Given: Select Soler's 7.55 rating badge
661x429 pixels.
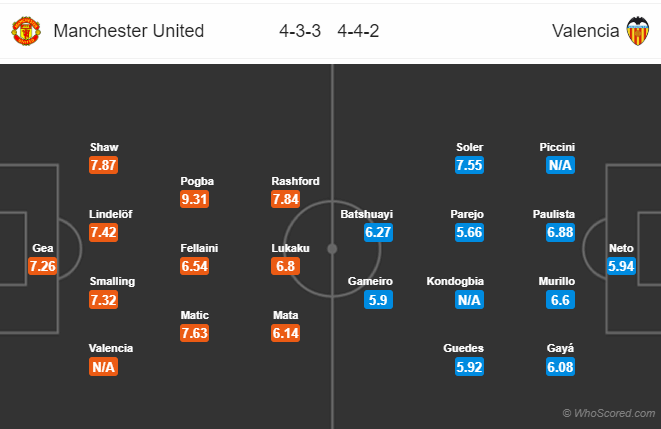Looking at the screenshot, I should point(469,165).
